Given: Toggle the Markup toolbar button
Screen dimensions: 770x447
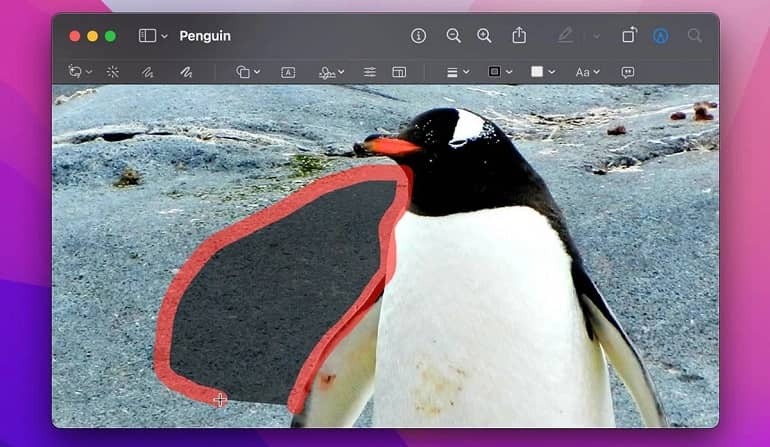Looking at the screenshot, I should (660, 35).
